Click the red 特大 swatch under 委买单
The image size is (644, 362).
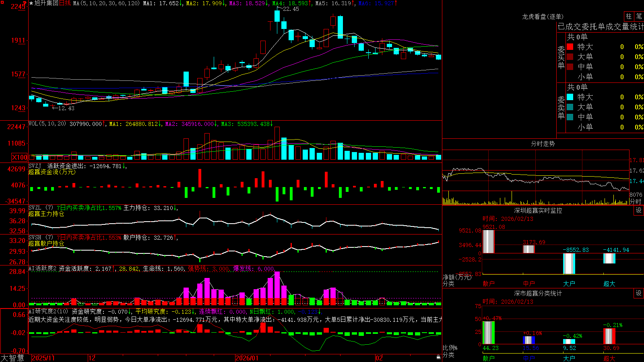(x=570, y=47)
